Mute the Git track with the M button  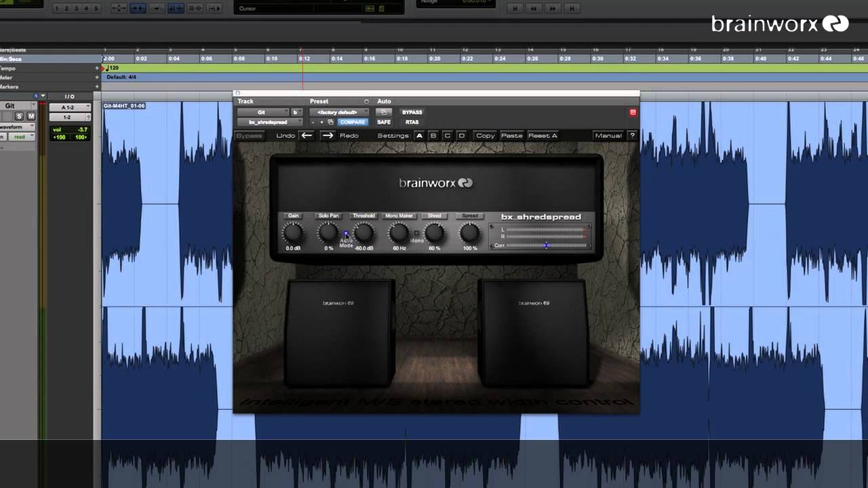(x=31, y=117)
